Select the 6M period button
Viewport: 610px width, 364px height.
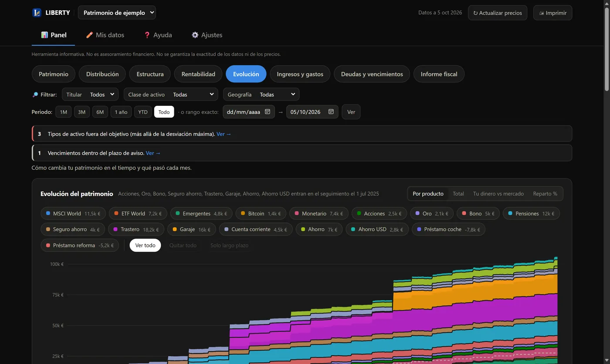(100, 112)
